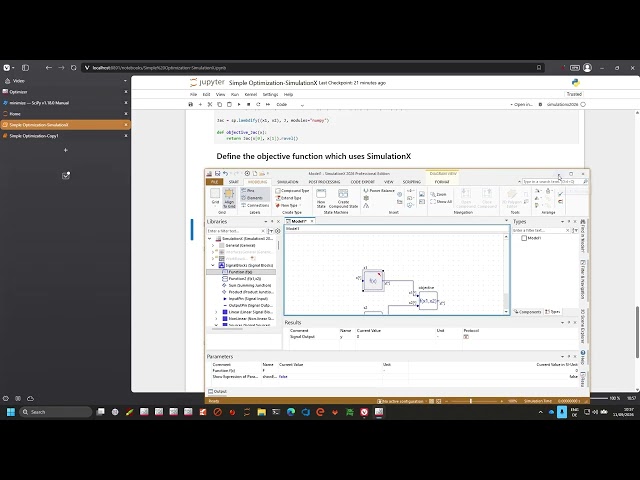Click the Libraries filter text field
Viewport: 640px width, 480px height.
(x=234, y=231)
